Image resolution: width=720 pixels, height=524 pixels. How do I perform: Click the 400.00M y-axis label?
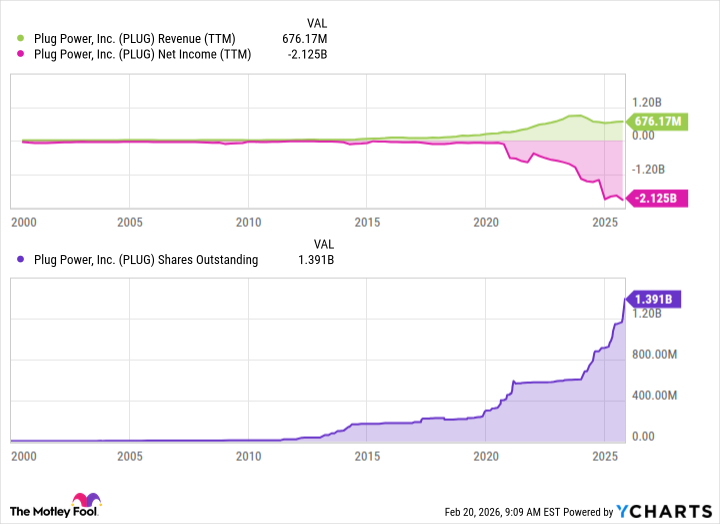(658, 395)
